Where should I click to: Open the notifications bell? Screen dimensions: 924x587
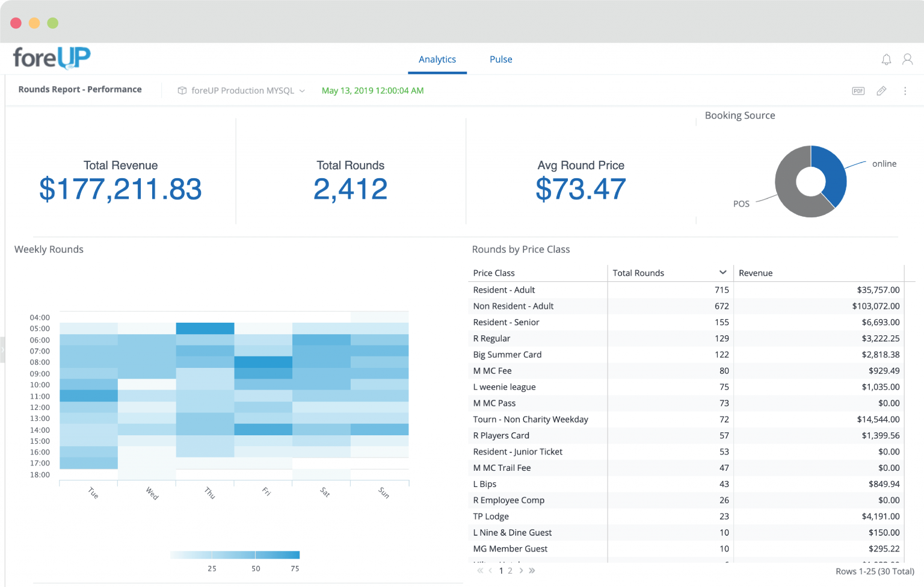(886, 59)
